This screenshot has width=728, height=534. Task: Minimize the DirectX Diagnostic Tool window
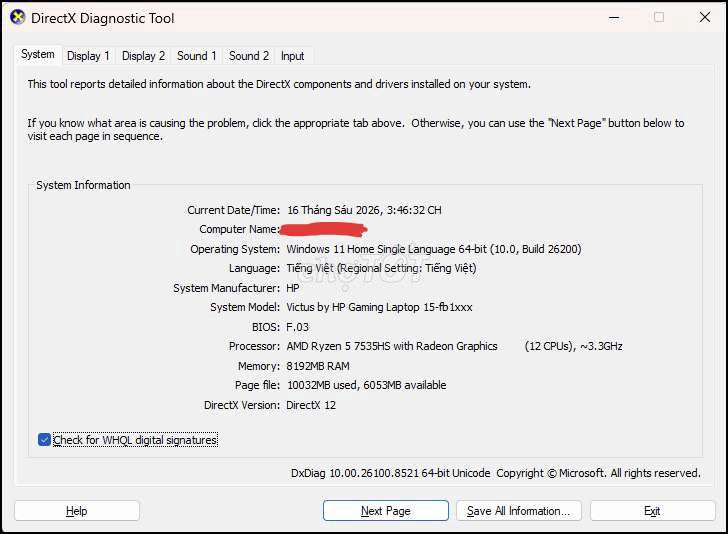tap(614, 18)
